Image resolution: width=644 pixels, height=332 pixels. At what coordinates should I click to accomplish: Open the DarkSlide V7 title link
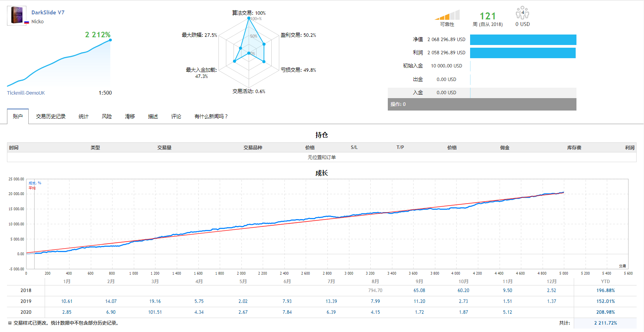[x=48, y=12]
